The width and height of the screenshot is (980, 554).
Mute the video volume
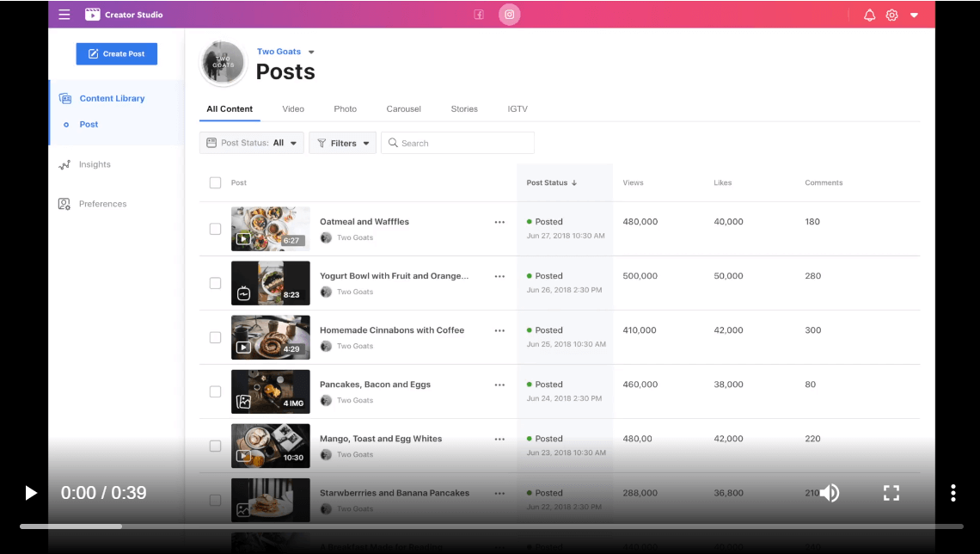830,493
